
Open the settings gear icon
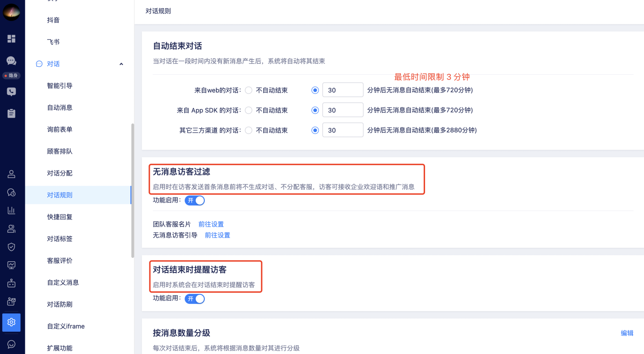(x=12, y=322)
